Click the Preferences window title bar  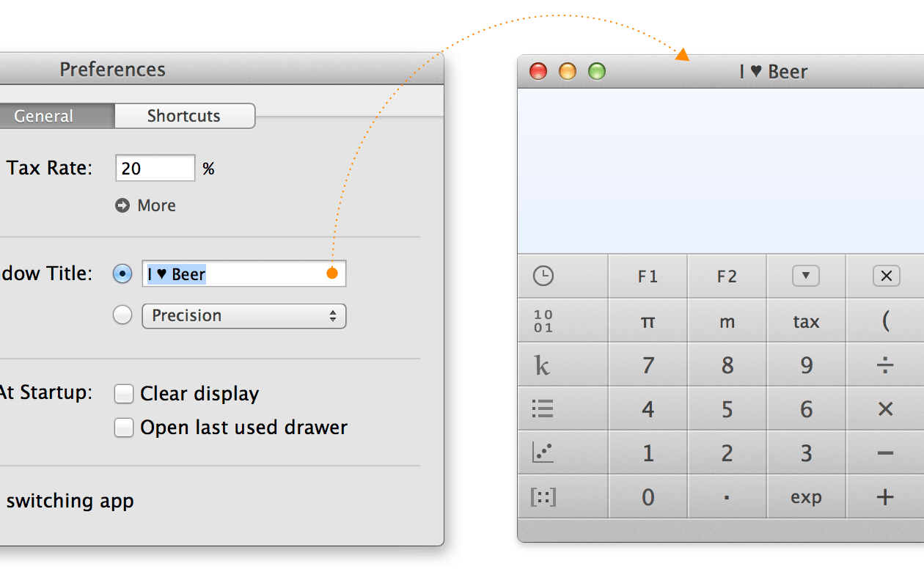click(x=221, y=69)
